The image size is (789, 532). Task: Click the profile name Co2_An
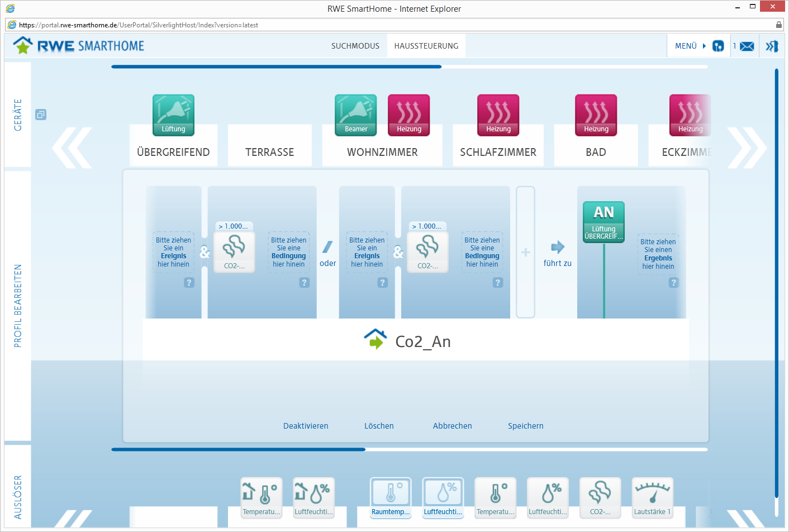[x=422, y=341]
